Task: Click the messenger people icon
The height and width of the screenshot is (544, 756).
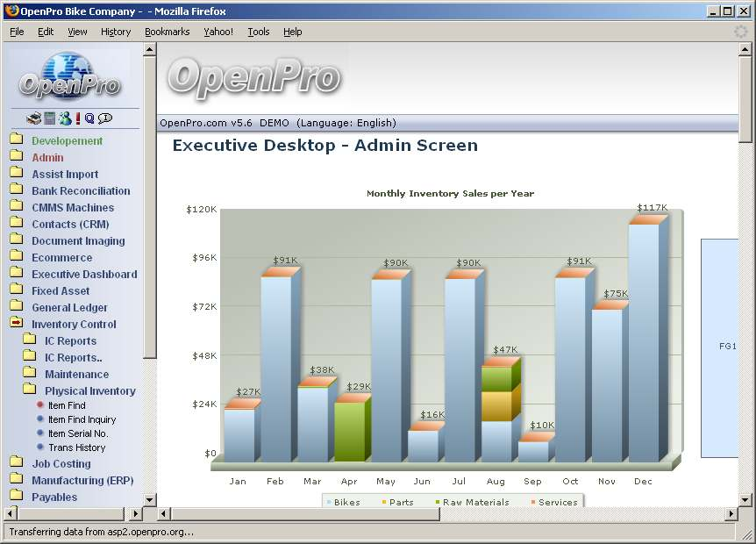Action: click(64, 118)
